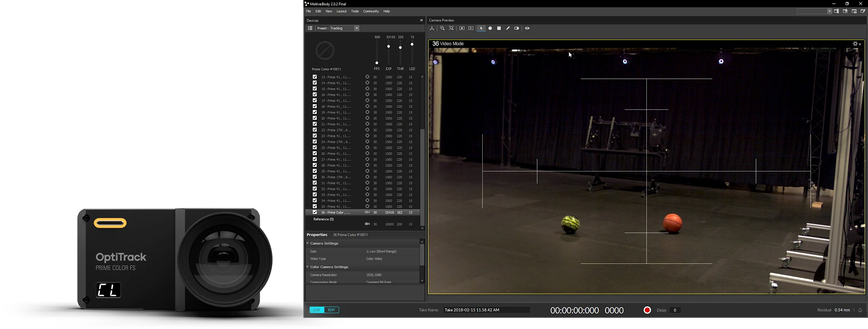Open the Layout menu
The height and width of the screenshot is (329, 868).
(341, 11)
